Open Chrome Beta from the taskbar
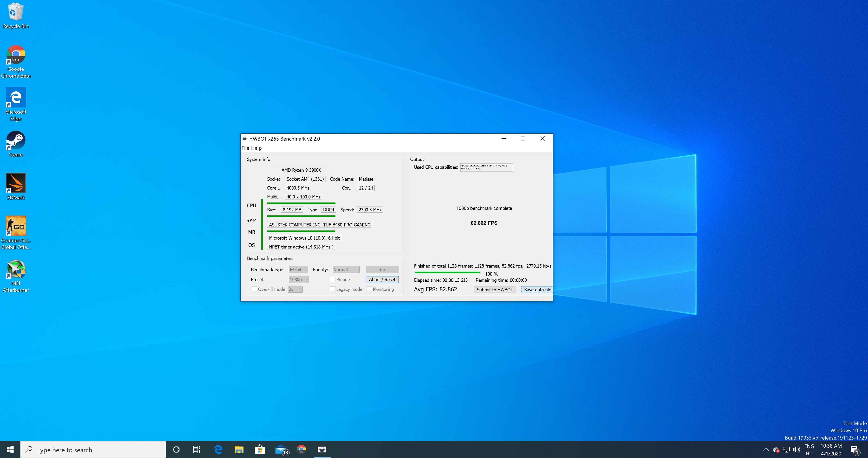This screenshot has width=868, height=458. 301,450
